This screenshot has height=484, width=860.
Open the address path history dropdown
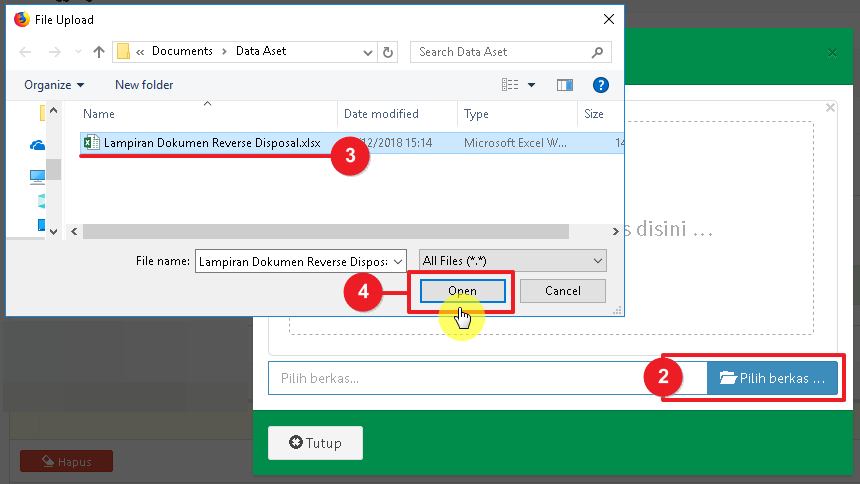tap(367, 52)
